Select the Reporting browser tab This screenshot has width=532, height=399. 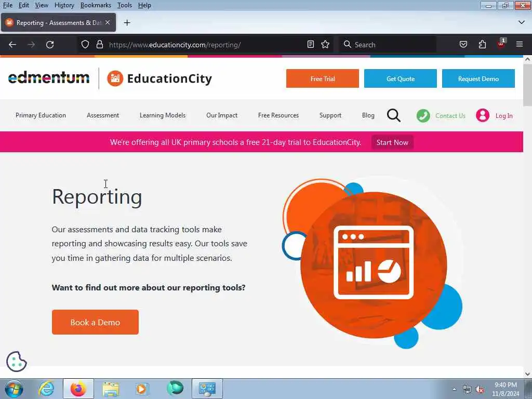(x=58, y=22)
